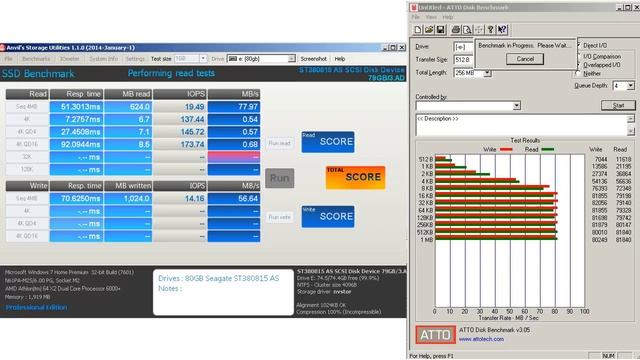Click the Description box scroll up arrow
The height and width of the screenshot is (360, 640).
point(631,119)
